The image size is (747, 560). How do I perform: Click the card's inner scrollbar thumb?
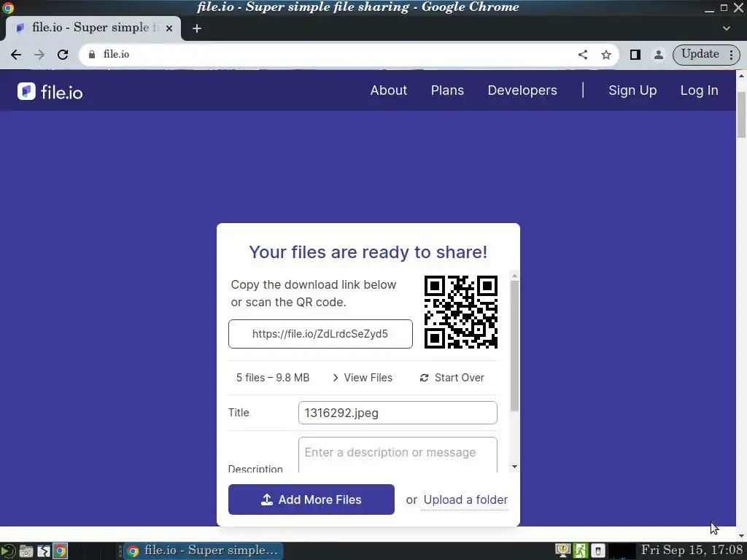pos(514,346)
